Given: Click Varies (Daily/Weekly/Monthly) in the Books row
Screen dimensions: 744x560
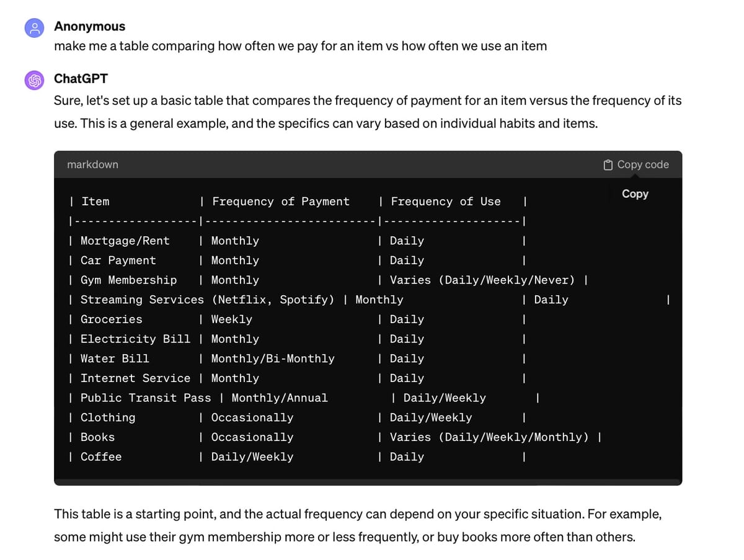Looking at the screenshot, I should (489, 437).
